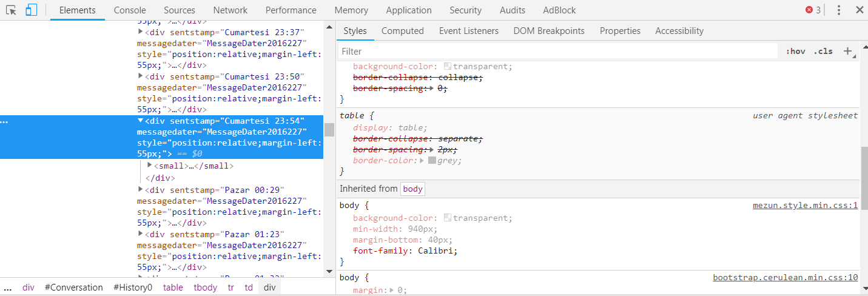
Task: Expand the border-color grey shorthand arrow
Action: [423, 161]
